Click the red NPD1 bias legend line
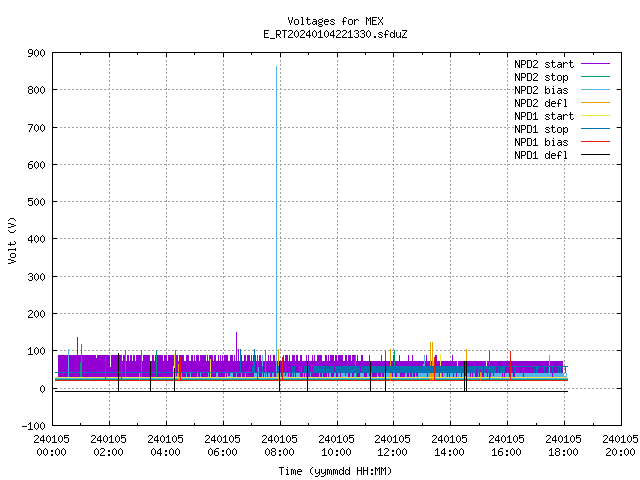Screen dimensions: 640x480 (596, 142)
